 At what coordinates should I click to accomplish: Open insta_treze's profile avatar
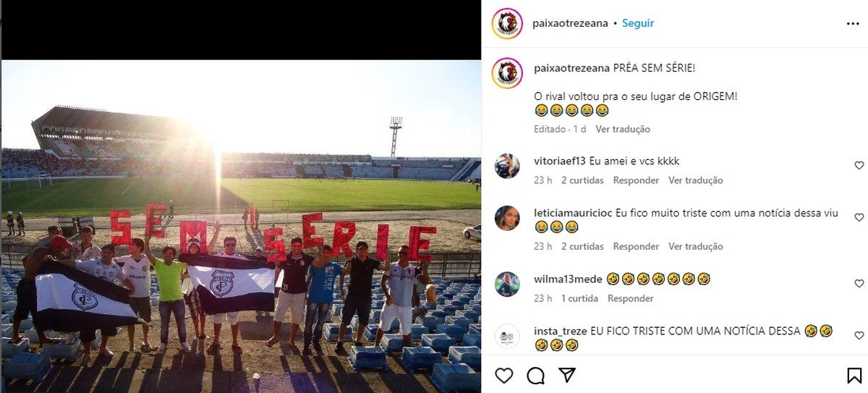pyautogui.click(x=507, y=337)
